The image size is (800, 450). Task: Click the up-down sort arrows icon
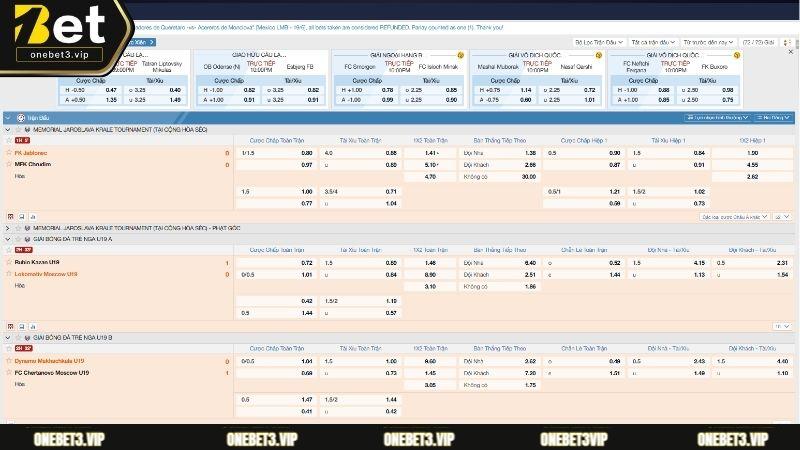pyautogui.click(x=787, y=42)
